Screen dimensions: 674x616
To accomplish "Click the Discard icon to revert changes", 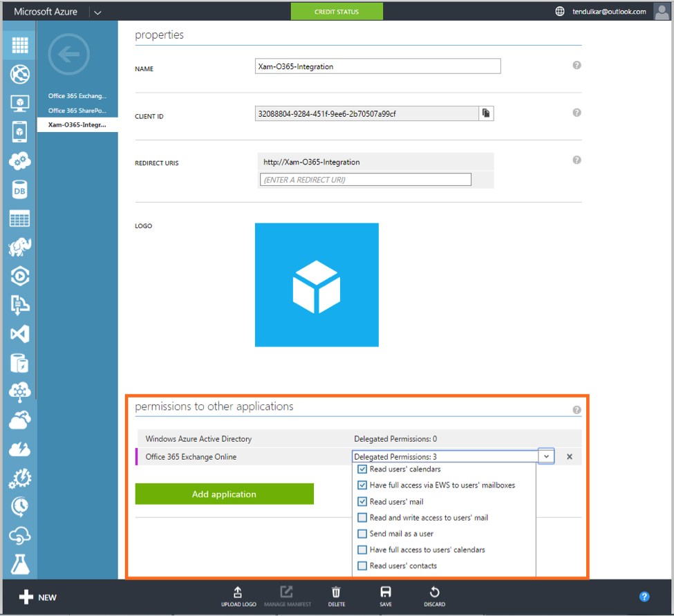I will pos(434,593).
